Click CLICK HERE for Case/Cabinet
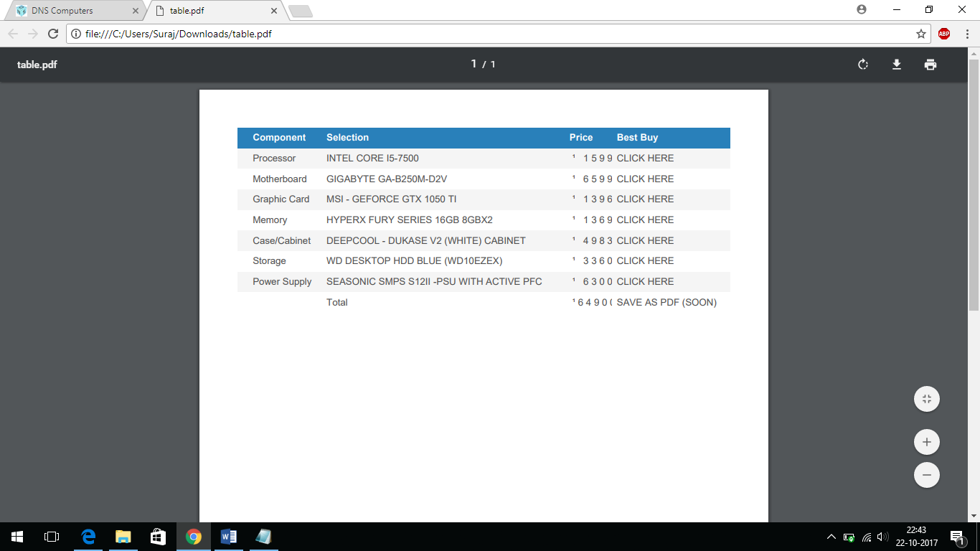 (x=645, y=240)
